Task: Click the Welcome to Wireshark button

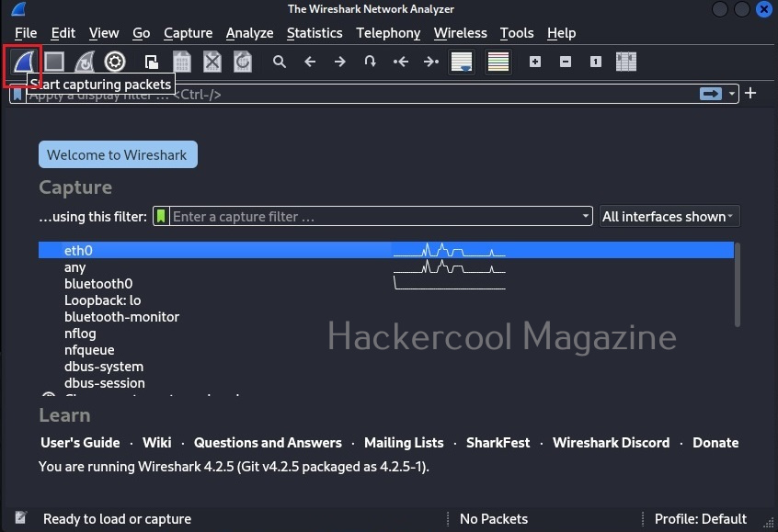Action: [118, 154]
